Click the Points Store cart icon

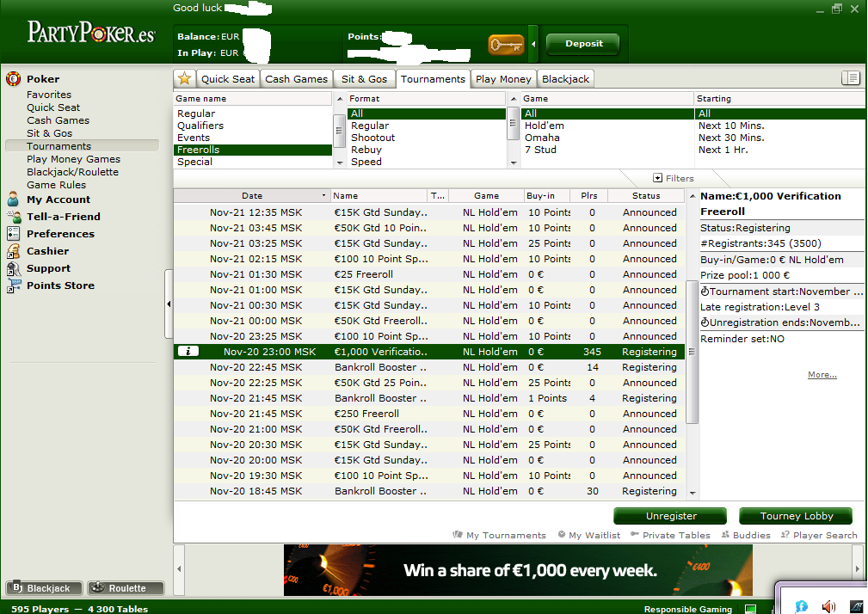pos(13,286)
